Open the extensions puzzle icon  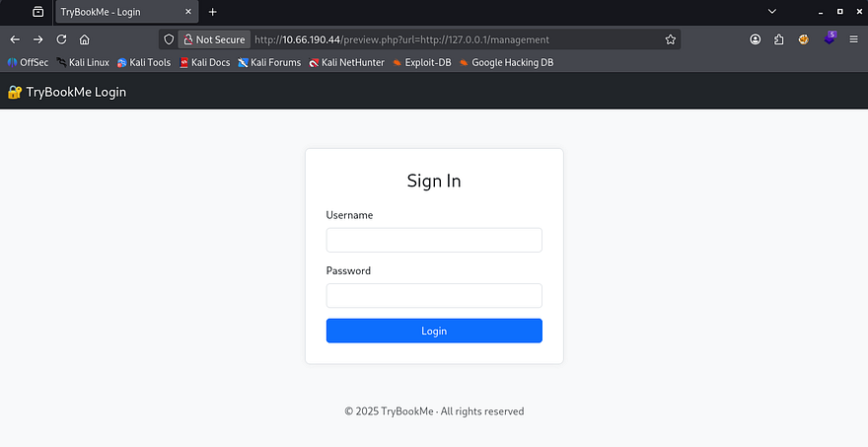pos(779,39)
